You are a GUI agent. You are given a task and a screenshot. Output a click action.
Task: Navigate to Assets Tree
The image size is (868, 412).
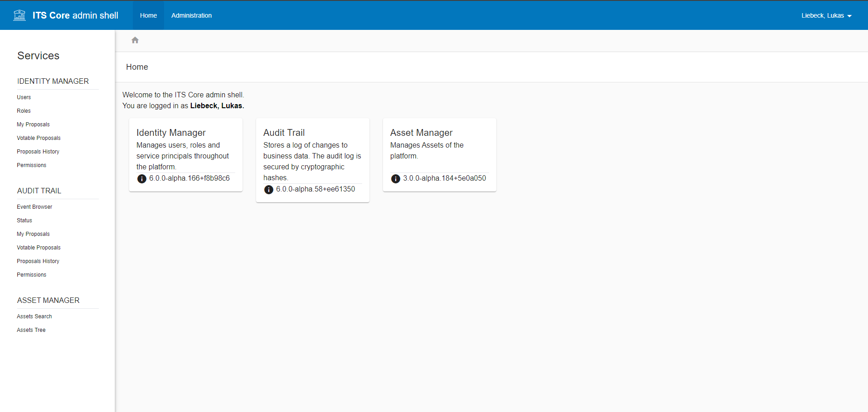click(x=31, y=330)
